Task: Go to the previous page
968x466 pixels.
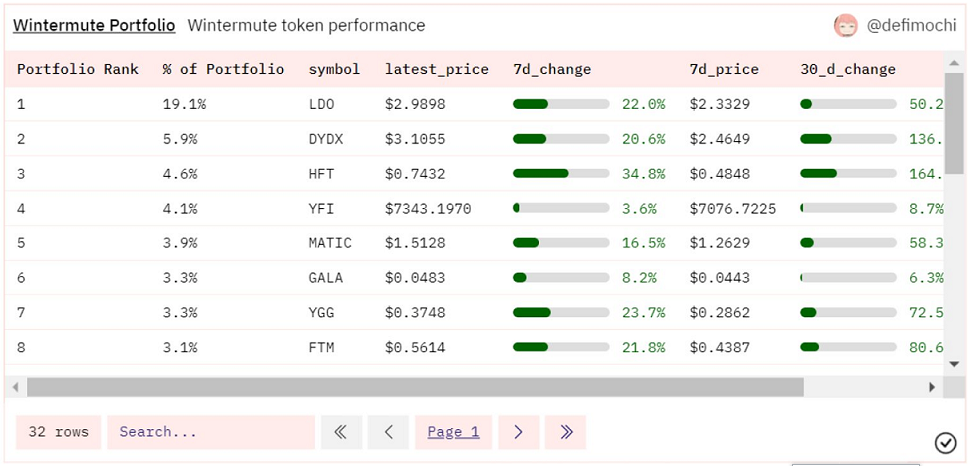Action: tap(388, 432)
